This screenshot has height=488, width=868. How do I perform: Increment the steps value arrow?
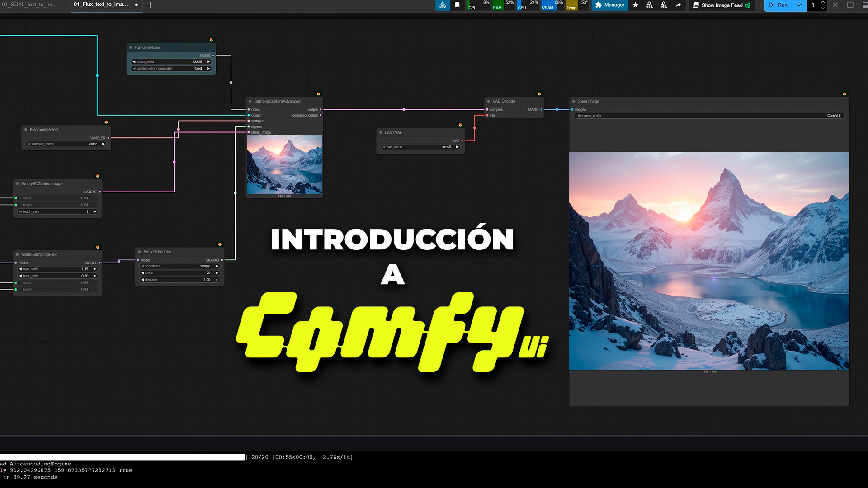[x=217, y=273]
